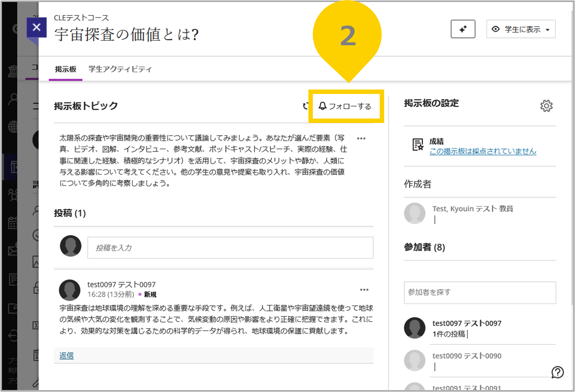Switch to the 学生アクティビティ tab
This screenshot has height=392, width=575.
pos(120,69)
